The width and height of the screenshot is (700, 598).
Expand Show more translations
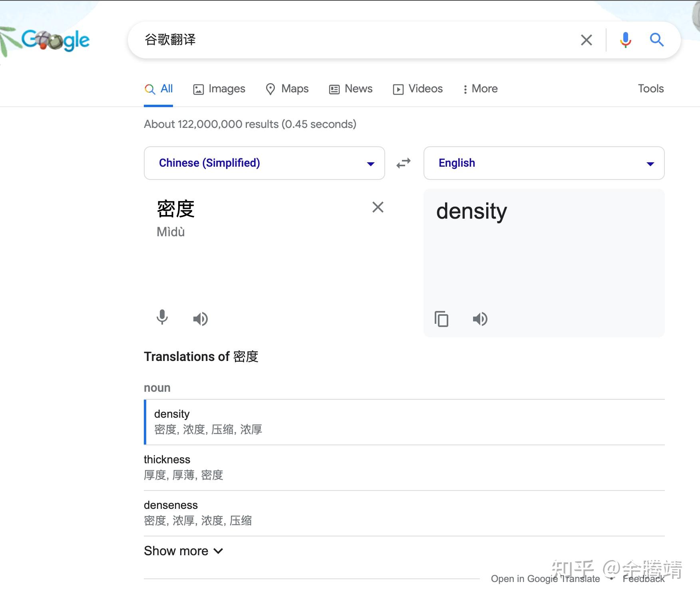[183, 551]
